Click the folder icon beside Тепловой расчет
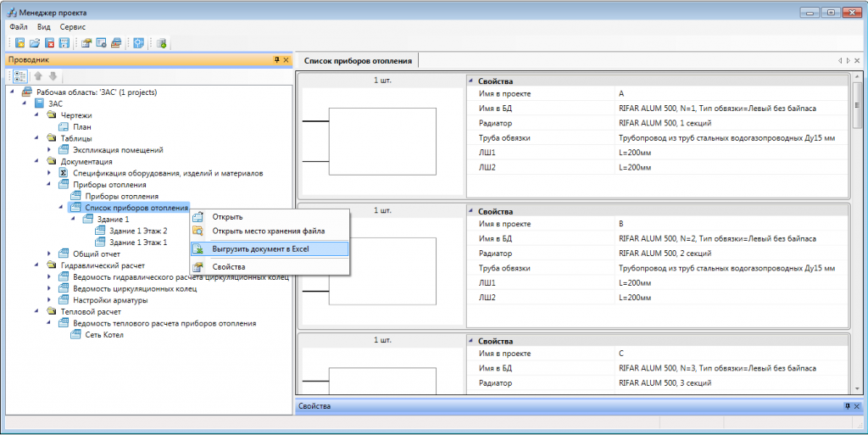Viewport: 868px width, 435px height. (x=52, y=311)
